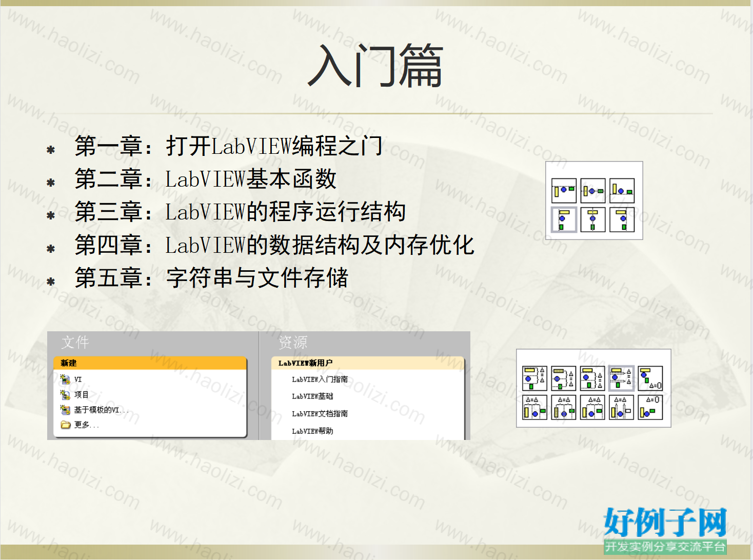Viewport: 753px width, 560px height.
Task: Create a new 项目 (project)
Action: (75, 394)
